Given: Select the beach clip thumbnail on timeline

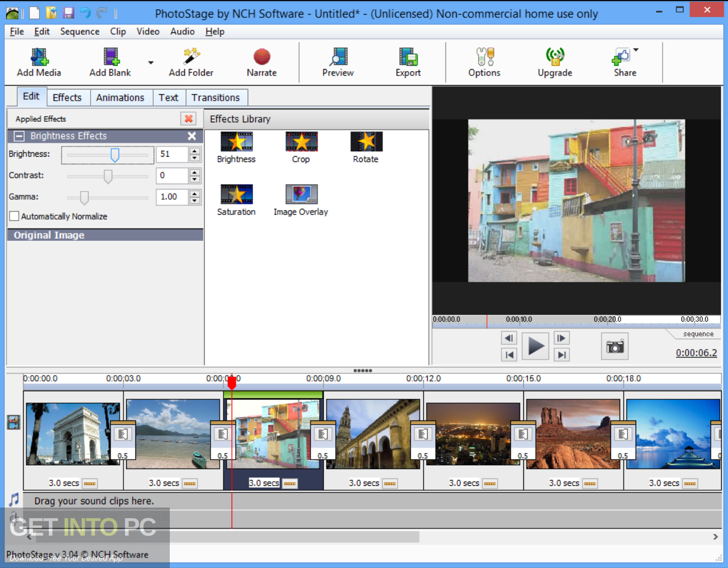Looking at the screenshot, I should [x=173, y=434].
